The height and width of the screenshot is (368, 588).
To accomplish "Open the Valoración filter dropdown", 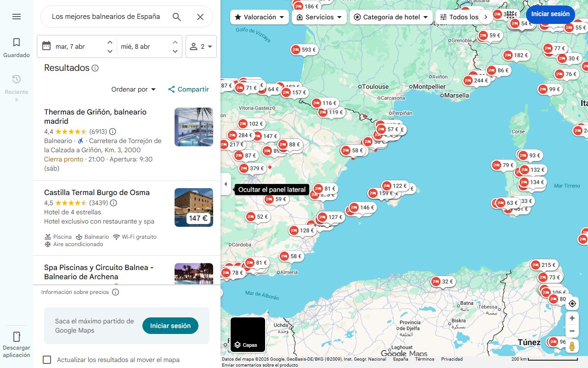I will click(x=259, y=17).
